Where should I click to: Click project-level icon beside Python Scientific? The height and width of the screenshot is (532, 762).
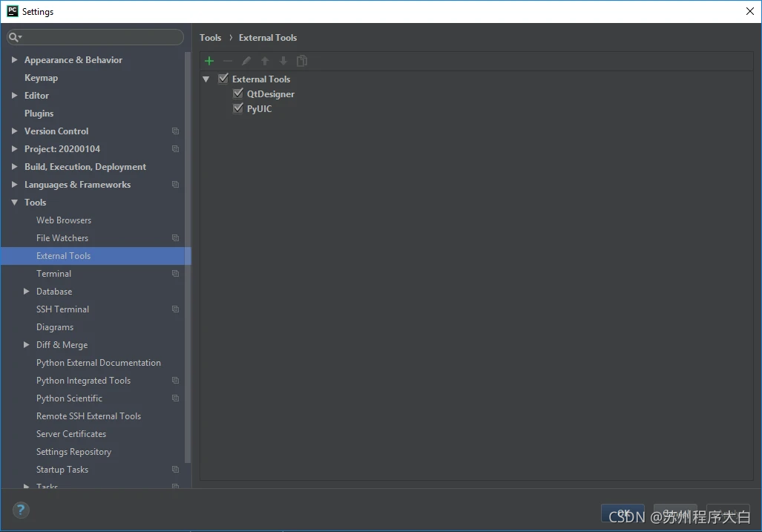pos(175,398)
